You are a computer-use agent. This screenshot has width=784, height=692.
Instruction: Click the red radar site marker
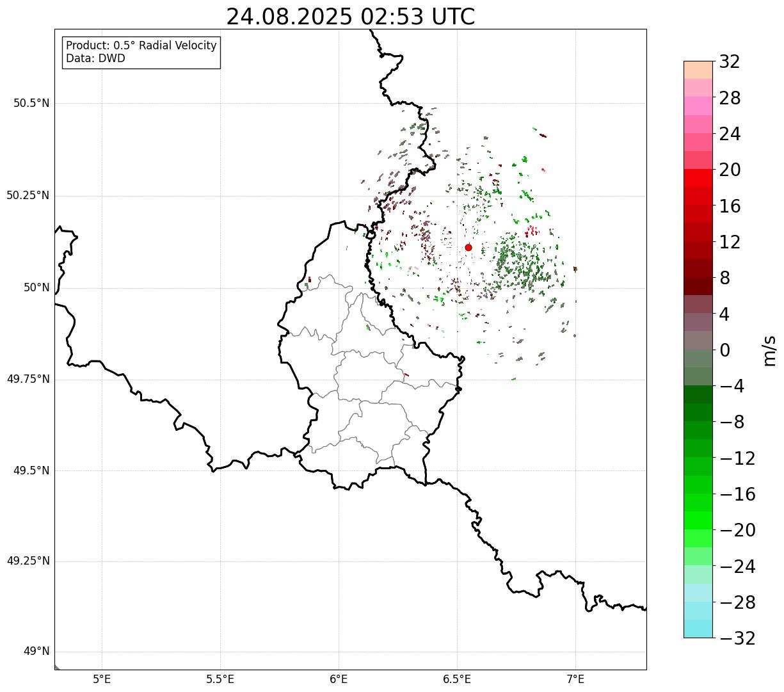tap(468, 247)
